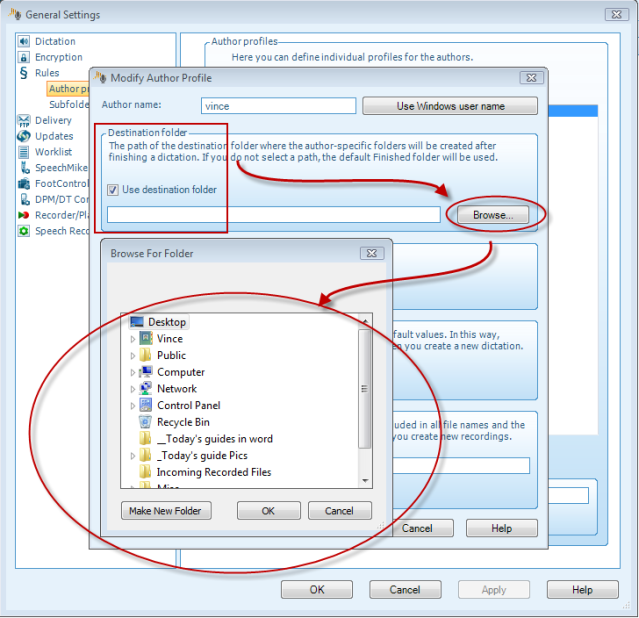Expand the Computer node
This screenshot has height=618, width=639.
pyautogui.click(x=132, y=372)
